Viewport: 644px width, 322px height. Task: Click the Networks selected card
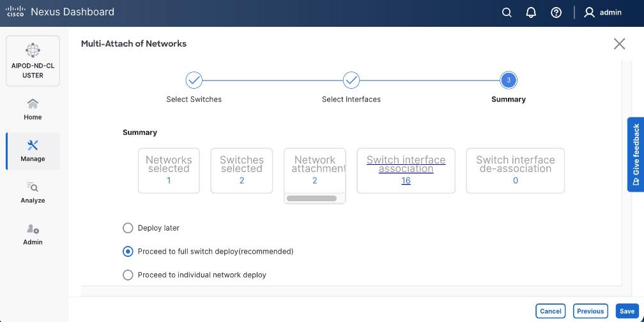pyautogui.click(x=169, y=171)
